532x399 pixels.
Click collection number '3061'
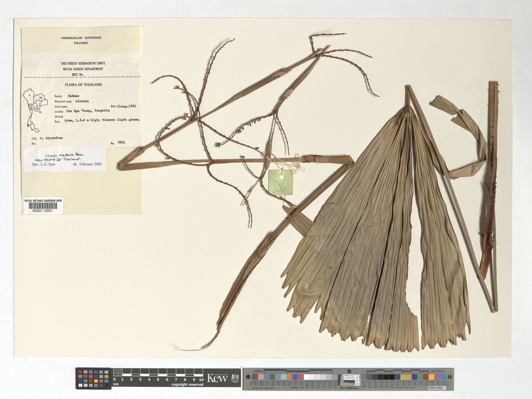tap(121, 142)
